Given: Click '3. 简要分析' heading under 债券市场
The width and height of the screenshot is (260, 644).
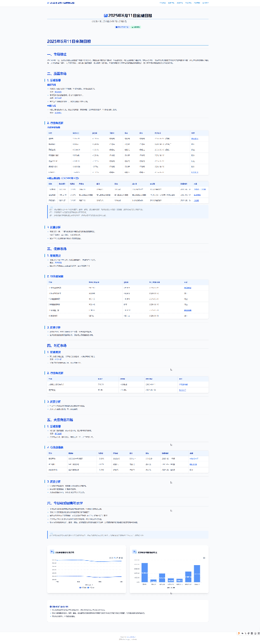Looking at the screenshot, I should click(54, 327).
